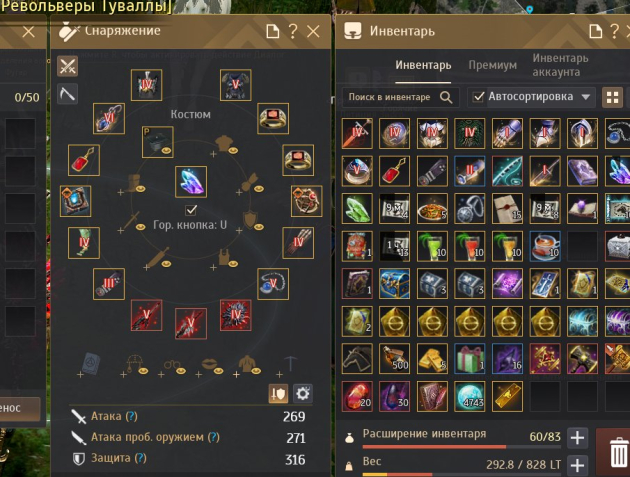Click plus button next to Вес
The height and width of the screenshot is (477, 630).
click(x=577, y=465)
